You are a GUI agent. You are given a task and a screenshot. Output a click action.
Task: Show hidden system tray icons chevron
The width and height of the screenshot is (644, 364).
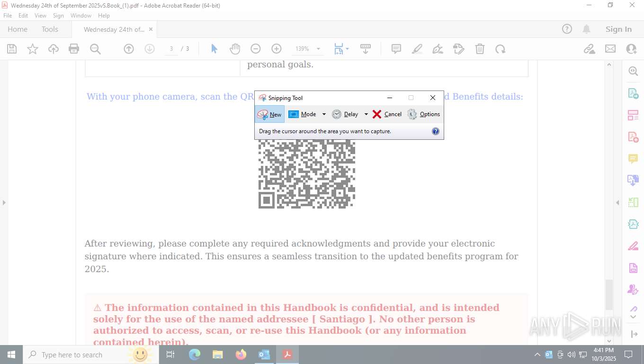tap(537, 355)
